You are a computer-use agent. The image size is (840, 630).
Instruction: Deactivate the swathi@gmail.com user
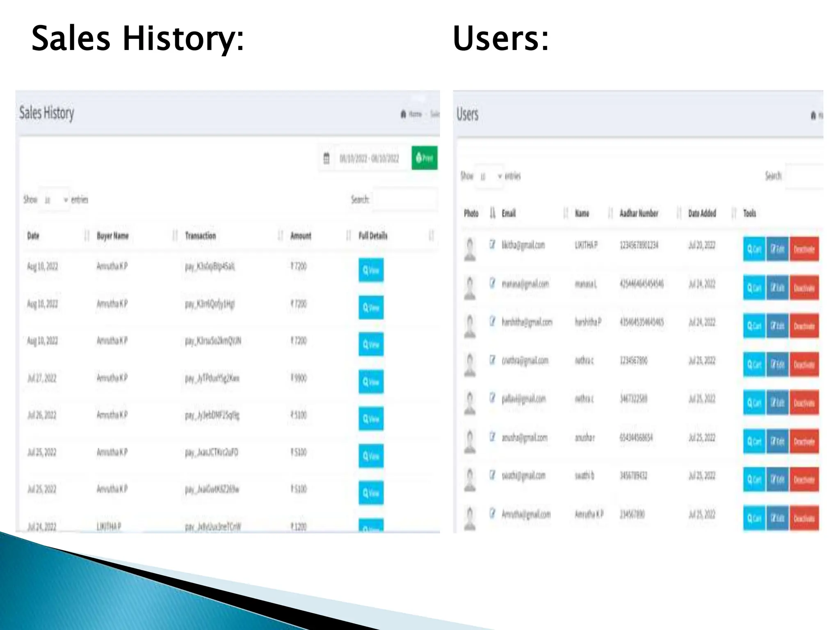(x=804, y=479)
